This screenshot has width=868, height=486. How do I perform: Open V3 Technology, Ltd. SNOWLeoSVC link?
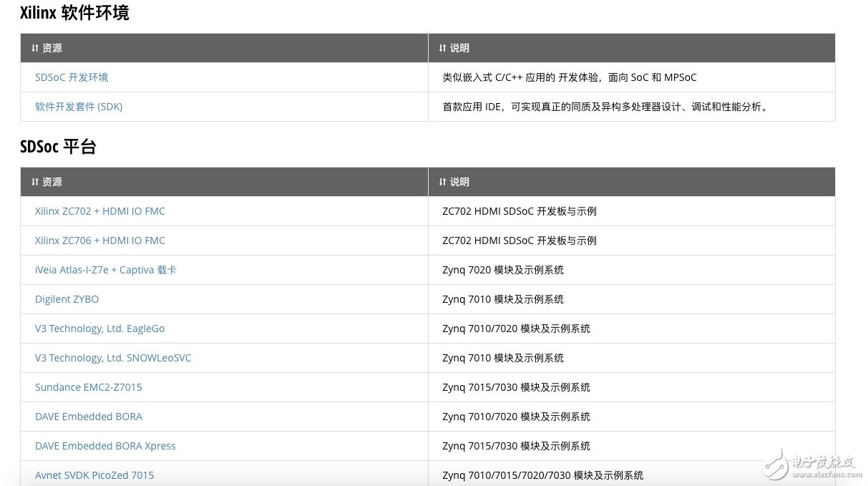[x=113, y=358]
